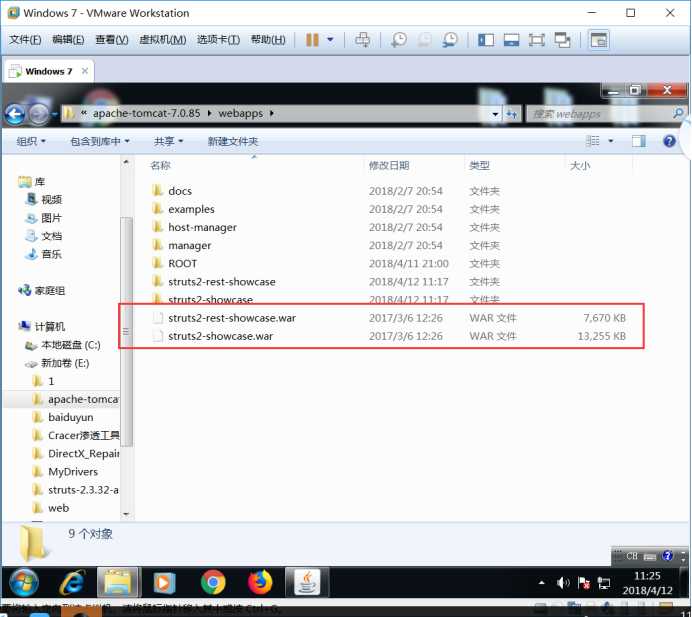The width and height of the screenshot is (692, 617).
Task: Show the VMware library sidebar view icon
Action: (486, 40)
